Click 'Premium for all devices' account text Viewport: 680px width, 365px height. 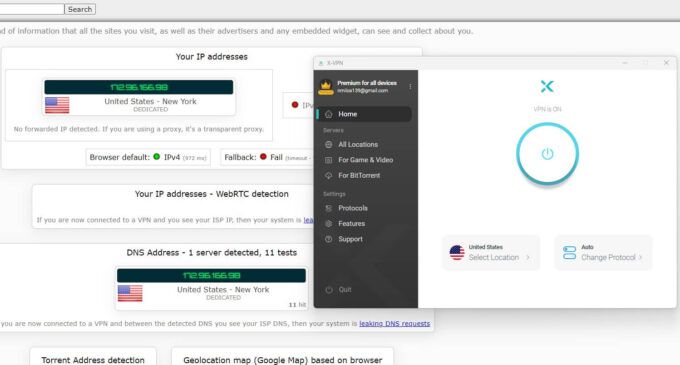[367, 83]
